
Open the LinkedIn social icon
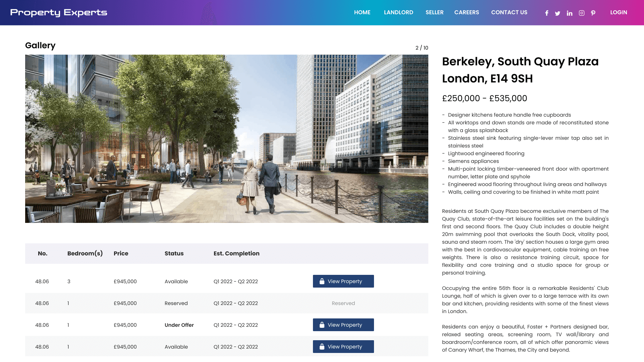(570, 13)
